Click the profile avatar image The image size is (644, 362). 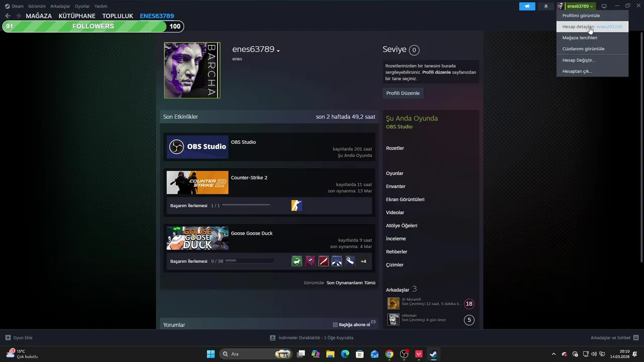click(x=192, y=70)
